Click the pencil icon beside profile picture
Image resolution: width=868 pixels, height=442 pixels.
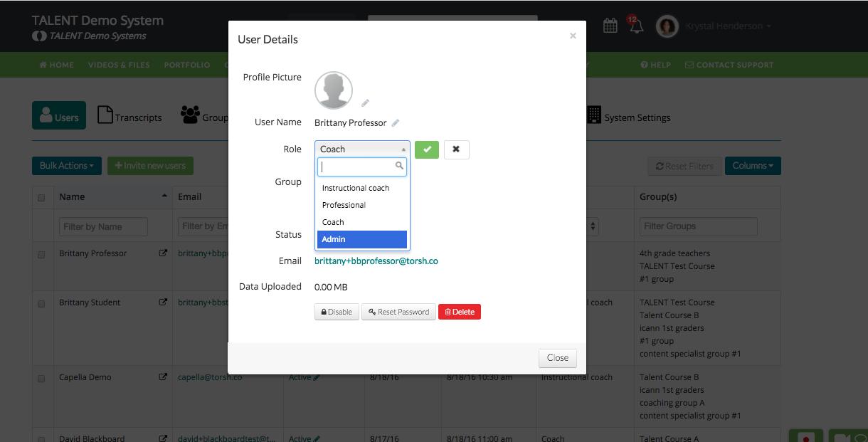click(x=366, y=103)
